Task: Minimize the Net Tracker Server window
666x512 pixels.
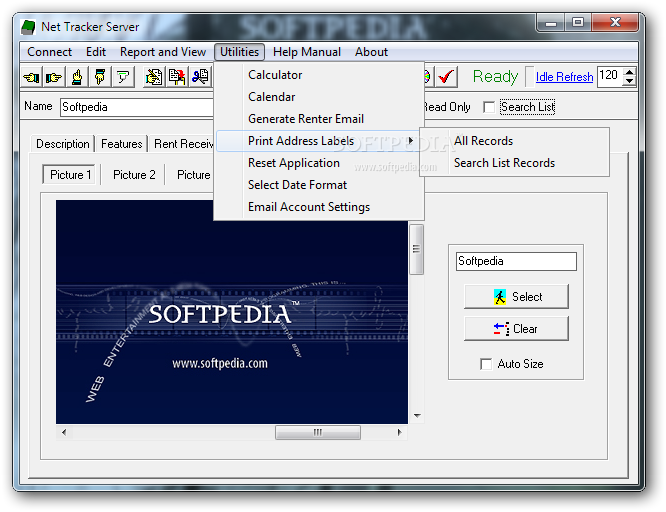Action: point(551,23)
